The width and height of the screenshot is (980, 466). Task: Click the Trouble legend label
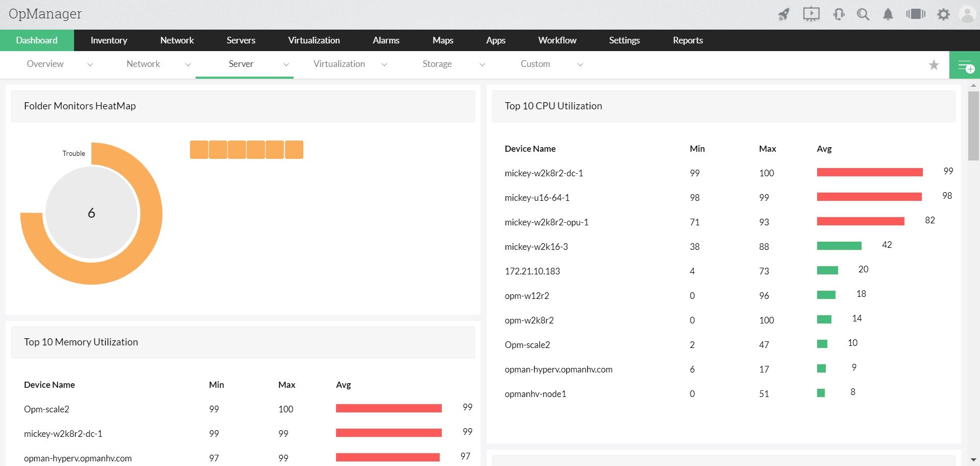(x=74, y=153)
